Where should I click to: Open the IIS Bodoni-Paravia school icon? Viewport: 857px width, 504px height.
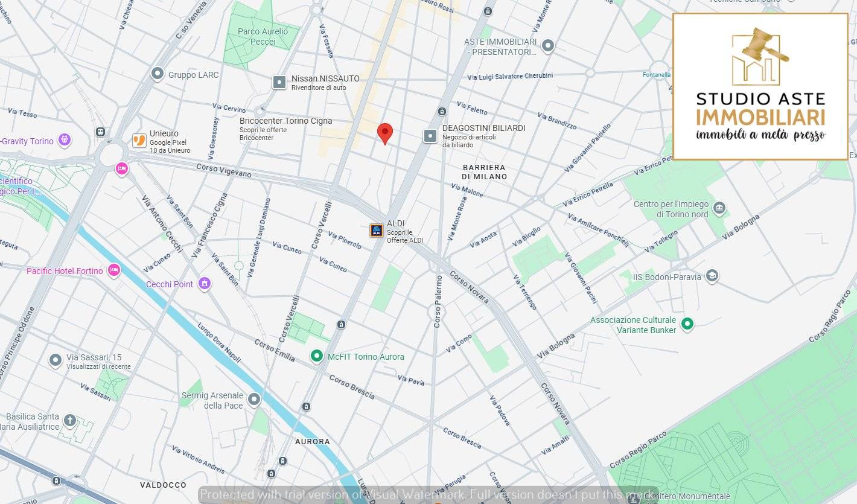tap(712, 276)
